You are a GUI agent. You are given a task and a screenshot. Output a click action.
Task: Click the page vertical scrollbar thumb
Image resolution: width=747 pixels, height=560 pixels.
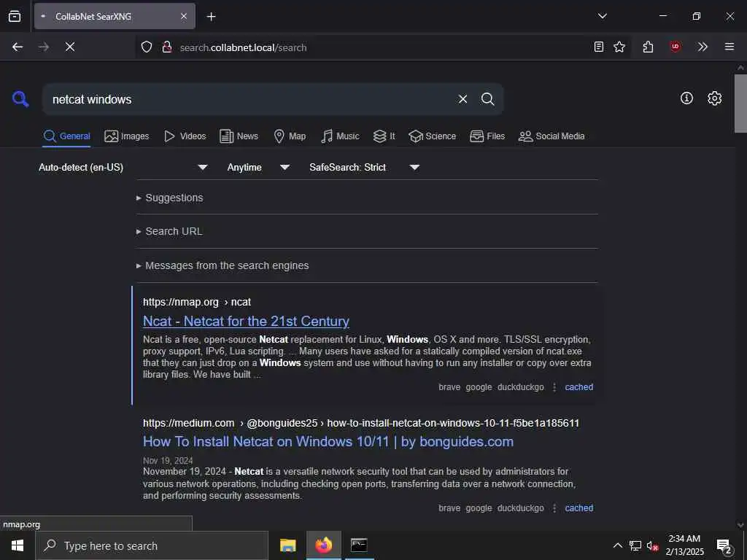(x=740, y=104)
